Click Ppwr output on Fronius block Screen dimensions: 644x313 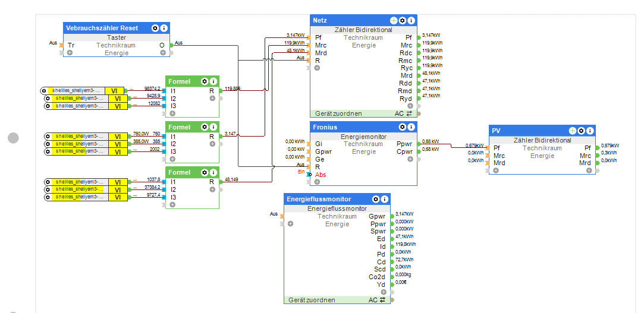(x=405, y=144)
